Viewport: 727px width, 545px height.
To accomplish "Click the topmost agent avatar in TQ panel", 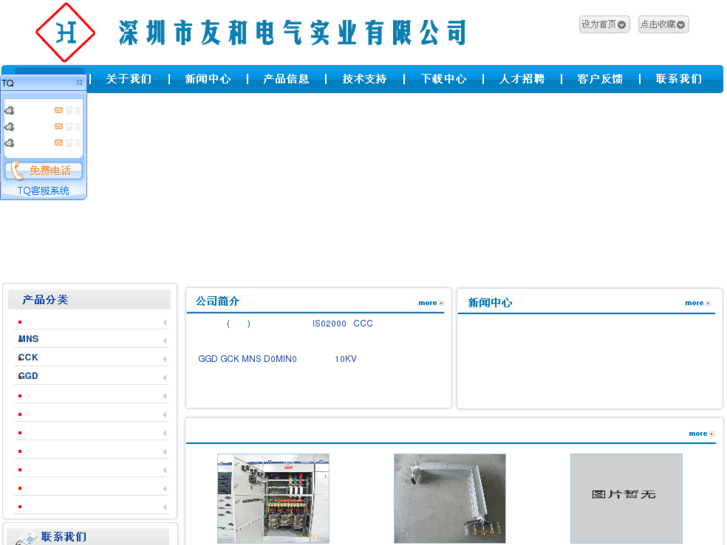I will pyautogui.click(x=9, y=110).
